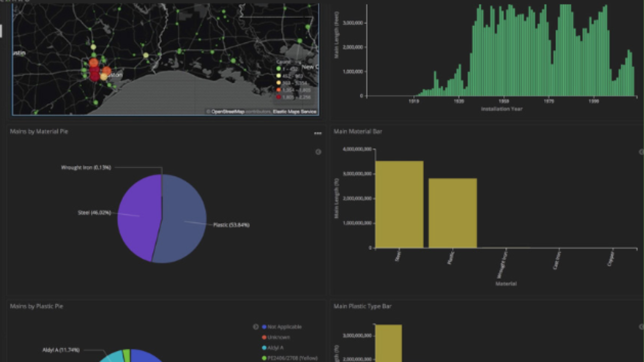This screenshot has width=644, height=362.
Task: Click the Aldyl A (11.74%) pie label
Action: tap(61, 350)
